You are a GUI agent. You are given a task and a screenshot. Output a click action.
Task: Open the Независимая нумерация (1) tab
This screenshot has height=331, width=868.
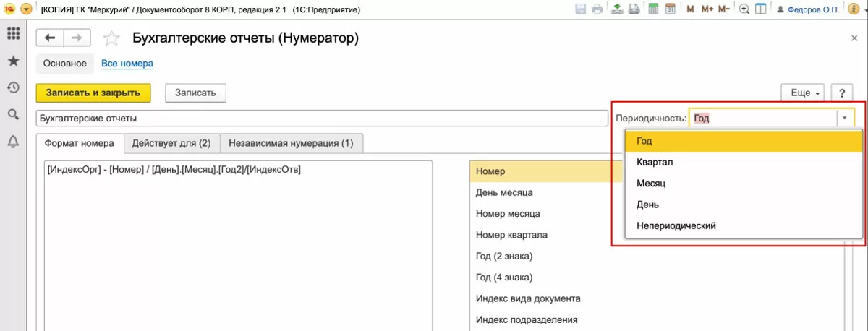click(x=291, y=143)
